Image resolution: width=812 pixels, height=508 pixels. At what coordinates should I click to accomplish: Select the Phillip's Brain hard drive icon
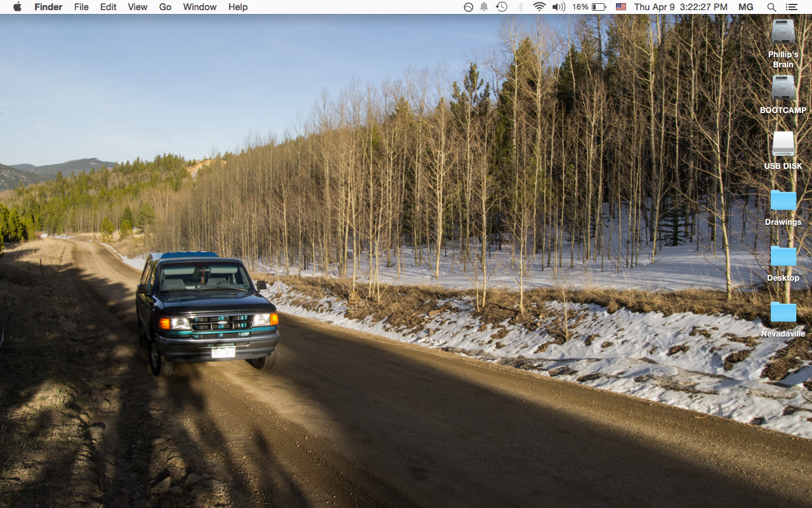point(783,31)
